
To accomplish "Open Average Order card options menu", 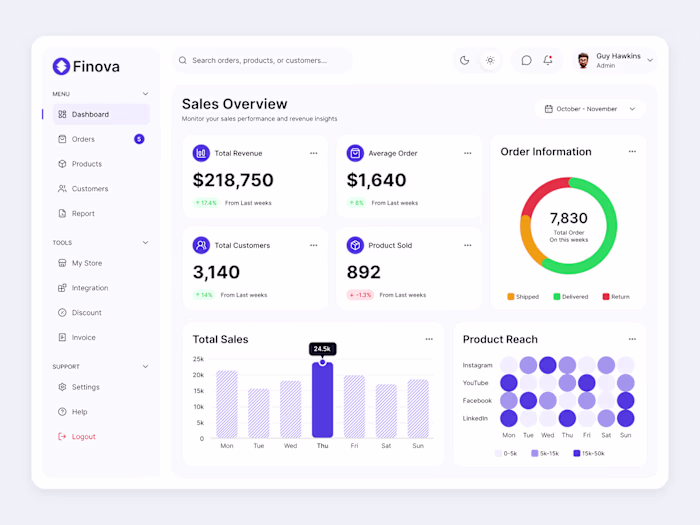I will 467,153.
